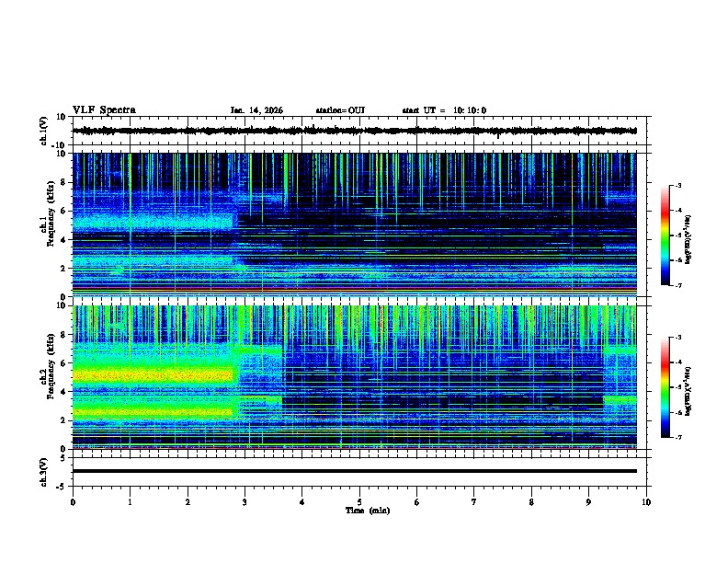Click the light-blue 5 kHz band in ch.1 spectrogram
The image size is (728, 563).
(x=153, y=222)
